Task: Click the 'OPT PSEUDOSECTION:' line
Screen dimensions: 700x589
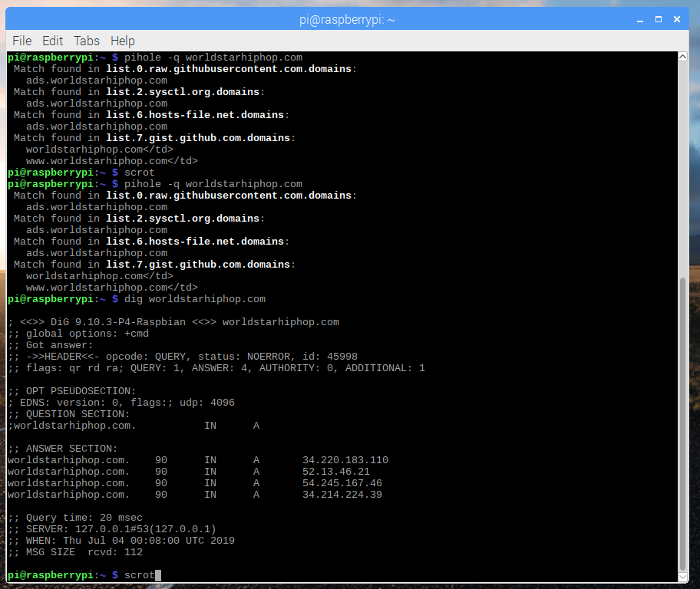Action: tap(72, 391)
